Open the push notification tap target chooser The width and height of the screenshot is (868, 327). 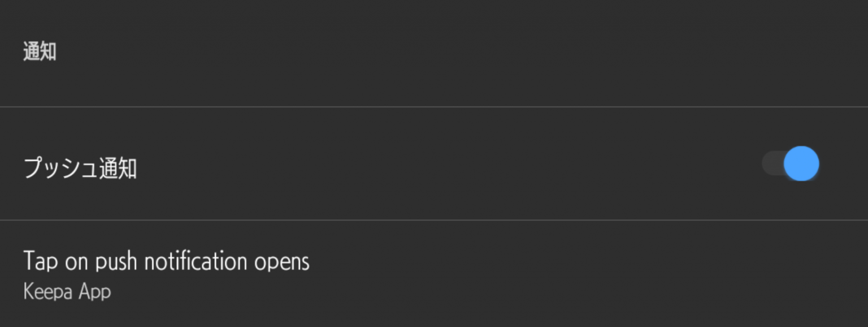[x=166, y=272]
